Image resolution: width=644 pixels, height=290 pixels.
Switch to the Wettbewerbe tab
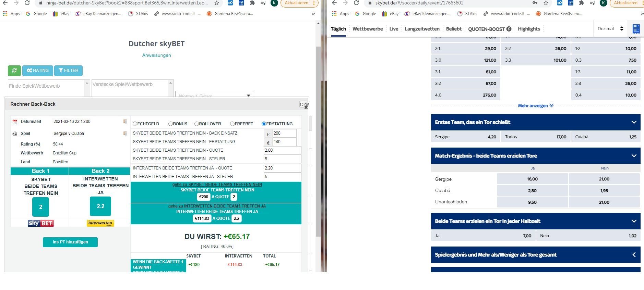(x=368, y=29)
